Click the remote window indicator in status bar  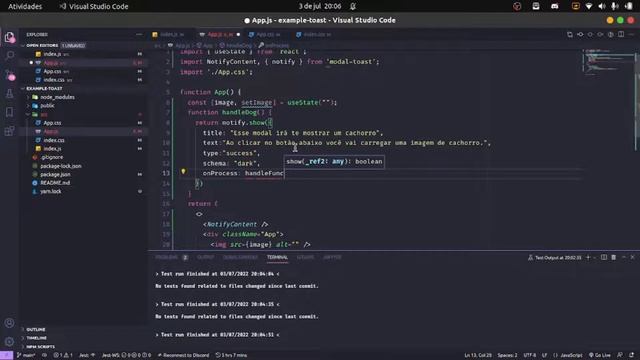pyautogui.click(x=7, y=355)
